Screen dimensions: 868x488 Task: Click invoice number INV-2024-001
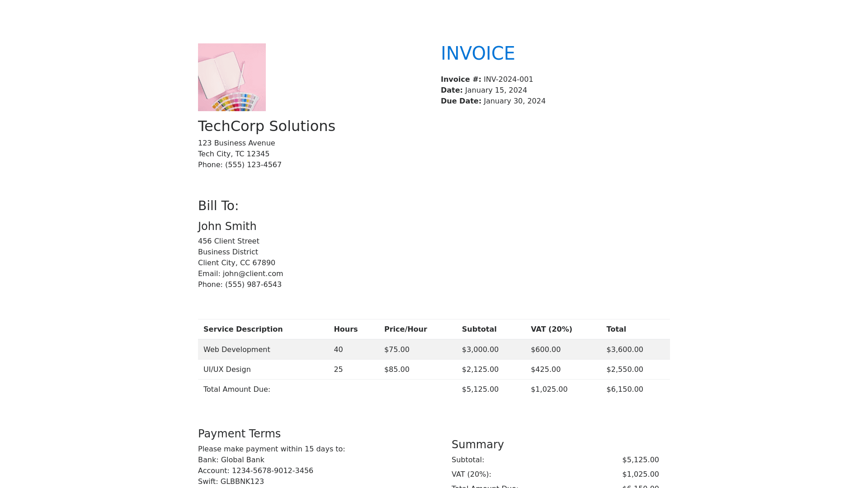pos(508,80)
